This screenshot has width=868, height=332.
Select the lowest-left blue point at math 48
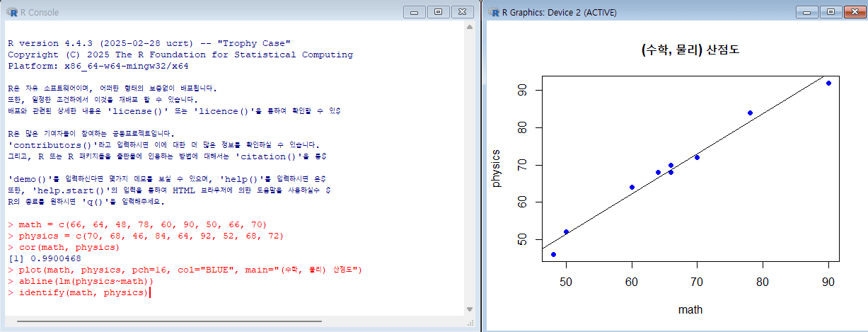[553, 254]
